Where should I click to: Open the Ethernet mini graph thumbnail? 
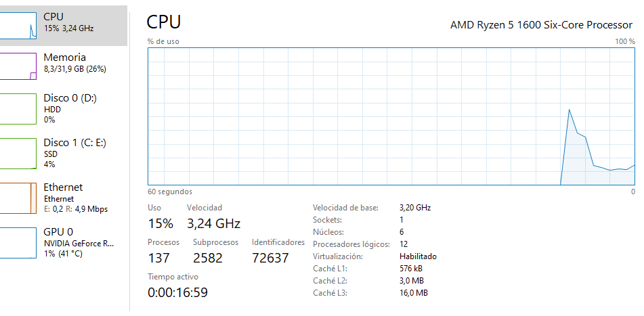coord(18,198)
